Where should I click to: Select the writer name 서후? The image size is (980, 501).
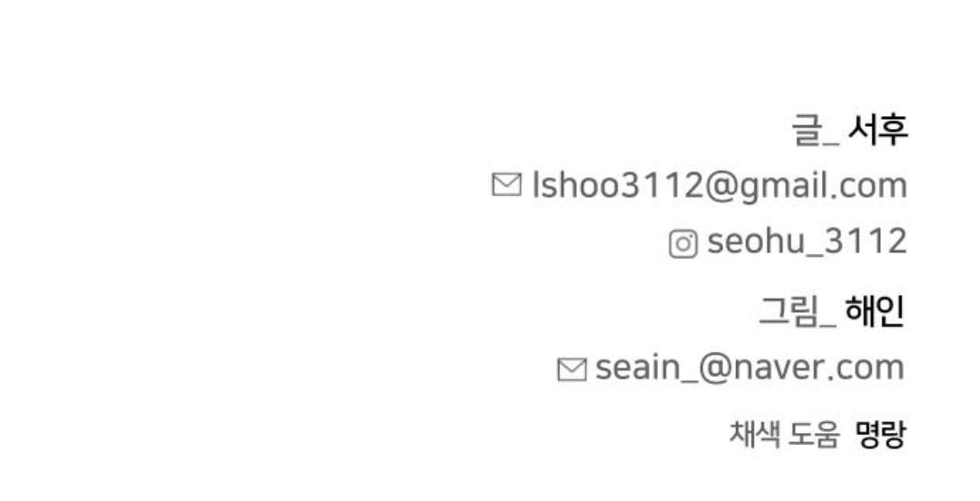877,130
